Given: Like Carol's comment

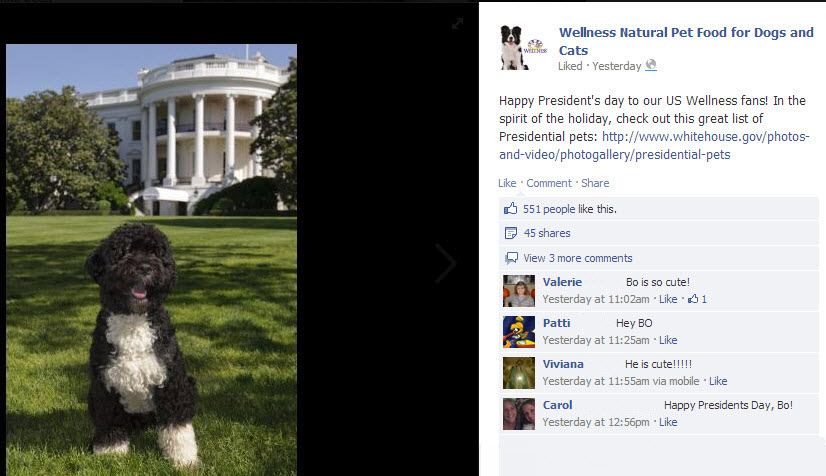Looking at the screenshot, I should coord(668,422).
